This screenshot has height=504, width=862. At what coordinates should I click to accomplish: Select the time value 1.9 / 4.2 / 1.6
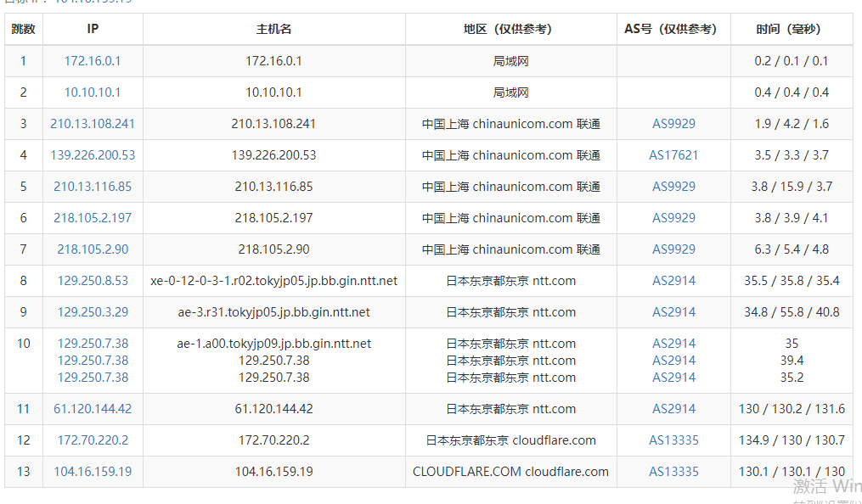coord(792,124)
